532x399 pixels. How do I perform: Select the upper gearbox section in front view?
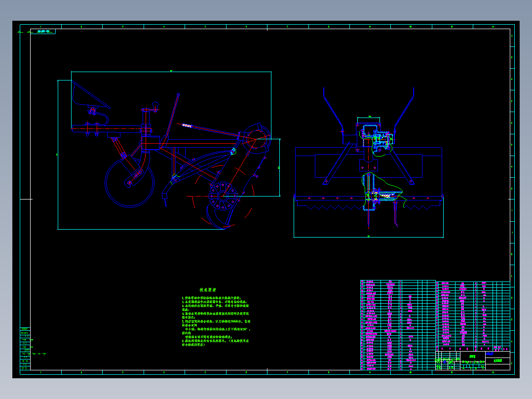377,140
